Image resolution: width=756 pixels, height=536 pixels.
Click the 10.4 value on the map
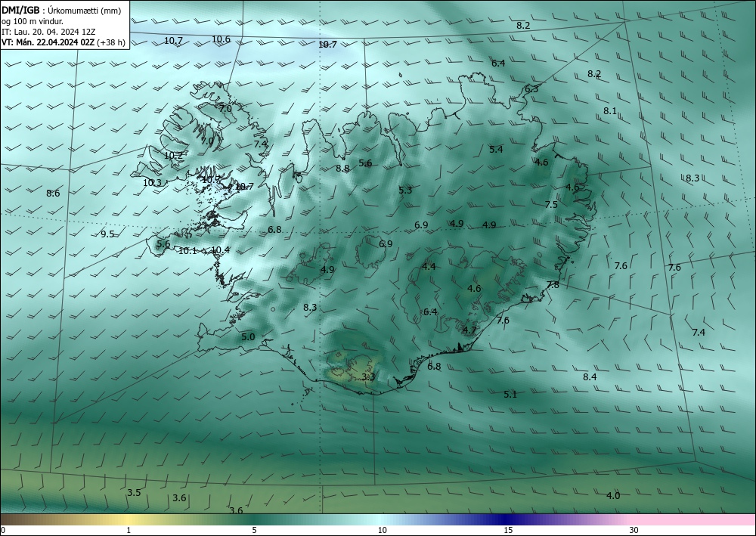coord(220,250)
